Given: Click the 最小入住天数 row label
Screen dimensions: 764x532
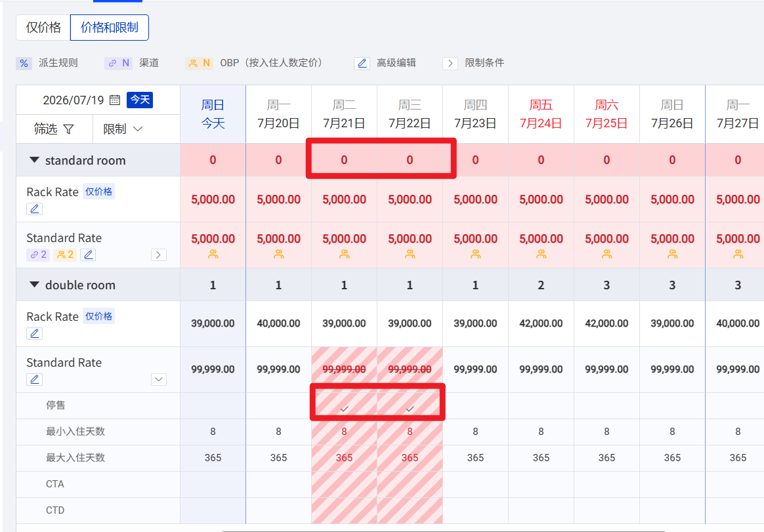Looking at the screenshot, I should 75,432.
